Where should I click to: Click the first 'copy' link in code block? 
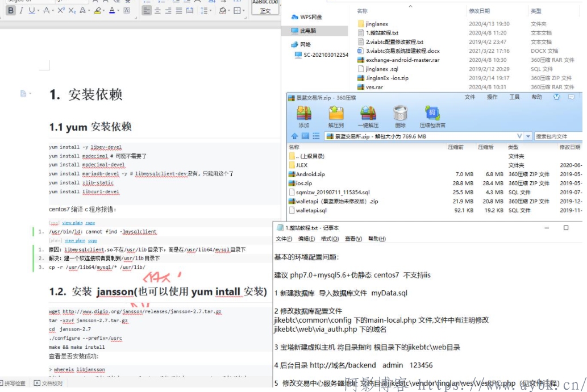click(90, 223)
